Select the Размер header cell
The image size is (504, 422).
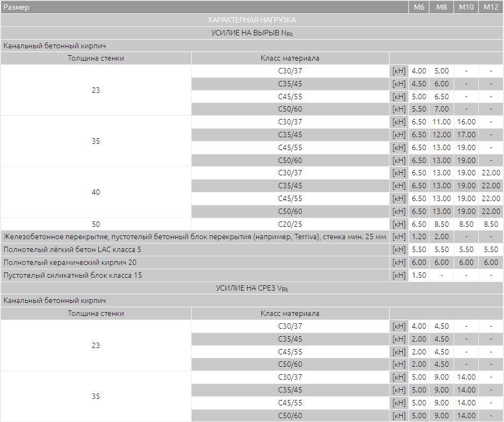[204, 7]
